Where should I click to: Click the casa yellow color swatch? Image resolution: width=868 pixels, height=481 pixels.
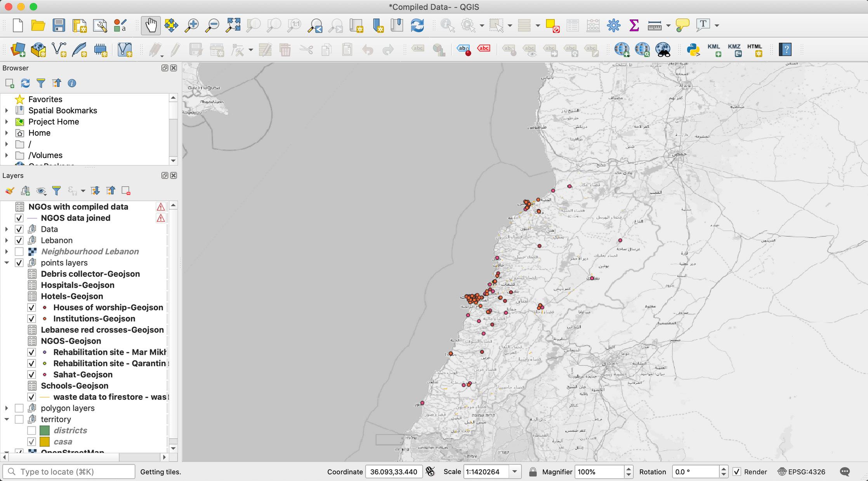(45, 442)
